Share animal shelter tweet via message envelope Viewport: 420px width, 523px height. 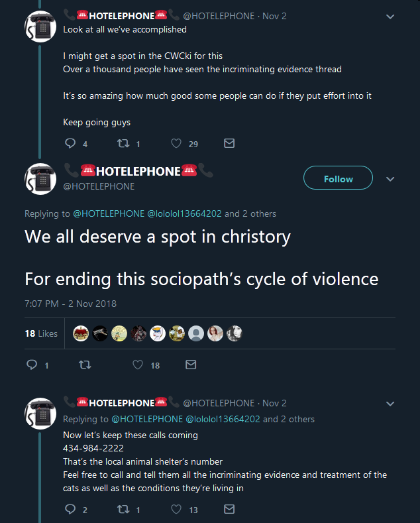coord(229,509)
